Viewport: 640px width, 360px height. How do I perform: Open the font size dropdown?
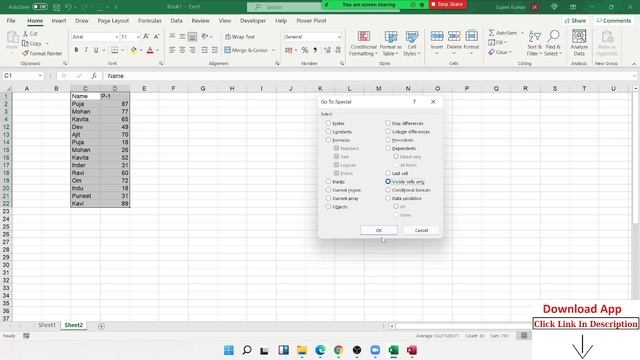pos(138,37)
